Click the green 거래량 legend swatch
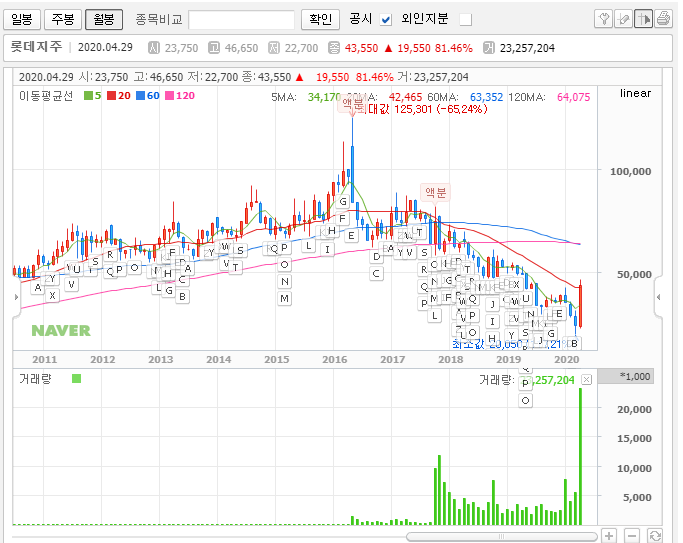This screenshot has height=543, width=683. (76, 378)
